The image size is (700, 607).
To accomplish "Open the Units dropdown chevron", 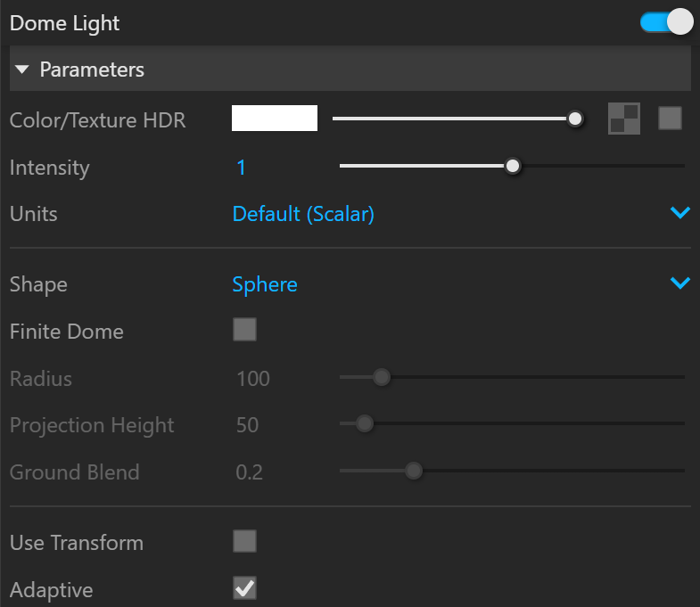I will point(680,213).
